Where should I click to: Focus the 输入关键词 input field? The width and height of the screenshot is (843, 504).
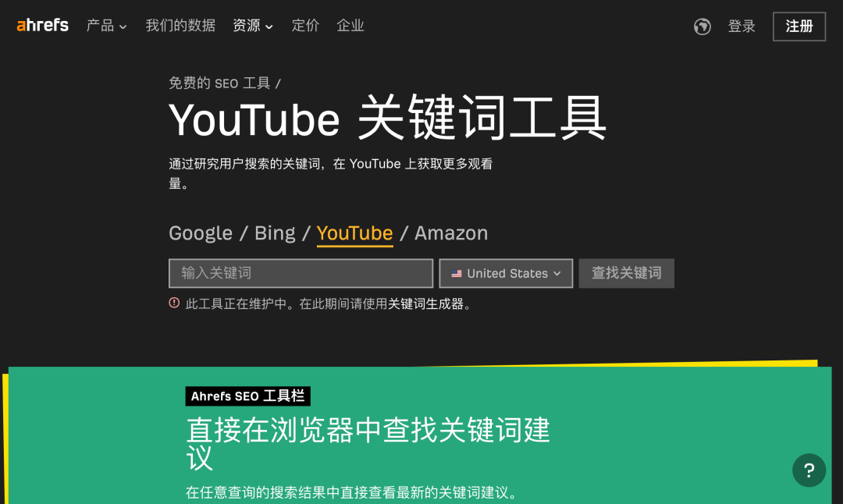pos(301,274)
